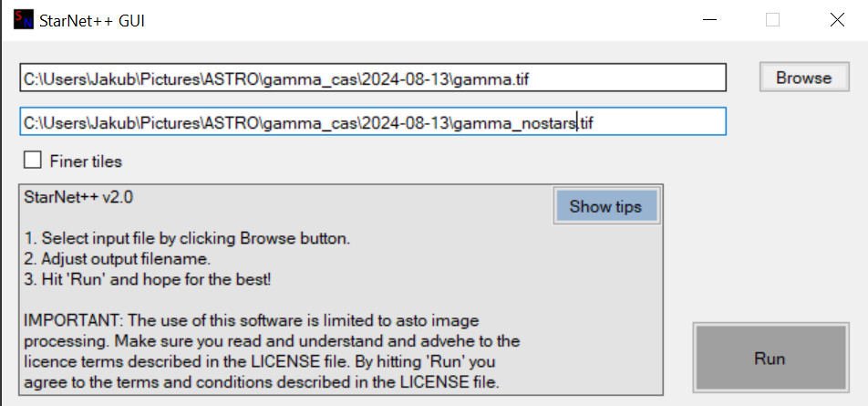
Task: Click instruction '2. Adjust output filename.'
Action: click(118, 259)
